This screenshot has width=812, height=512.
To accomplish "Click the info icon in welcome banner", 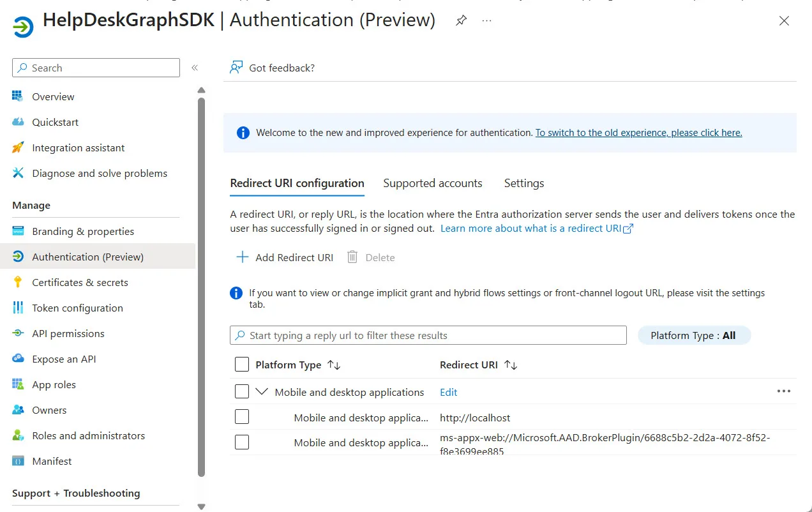I will [243, 133].
